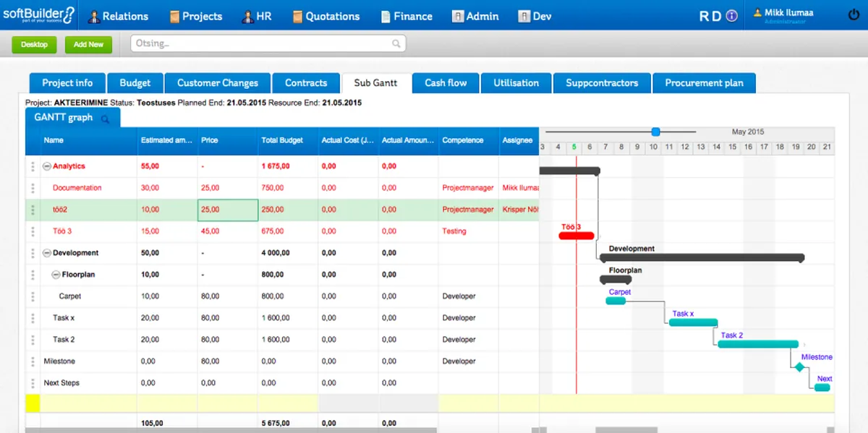Click the red Töö 3 Gantt bar
The height and width of the screenshot is (433, 868).
pos(576,236)
